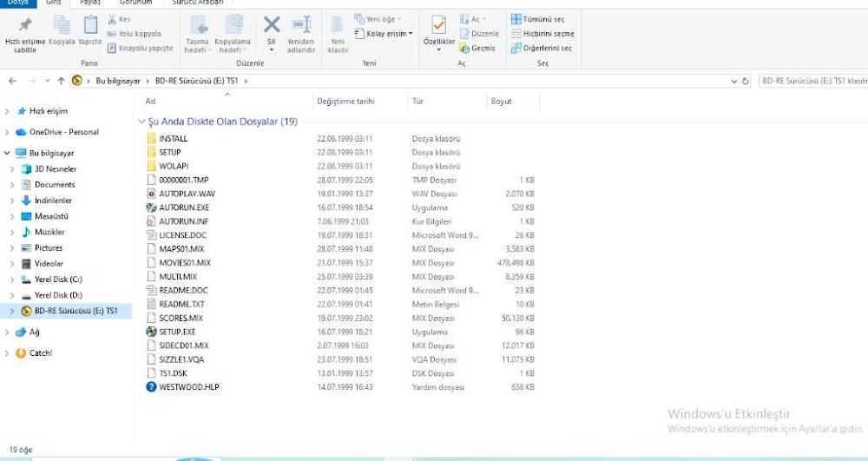Click Hiçbirini seçme (Select none)
Image resolution: width=868 pixels, height=461 pixels.
point(542,34)
